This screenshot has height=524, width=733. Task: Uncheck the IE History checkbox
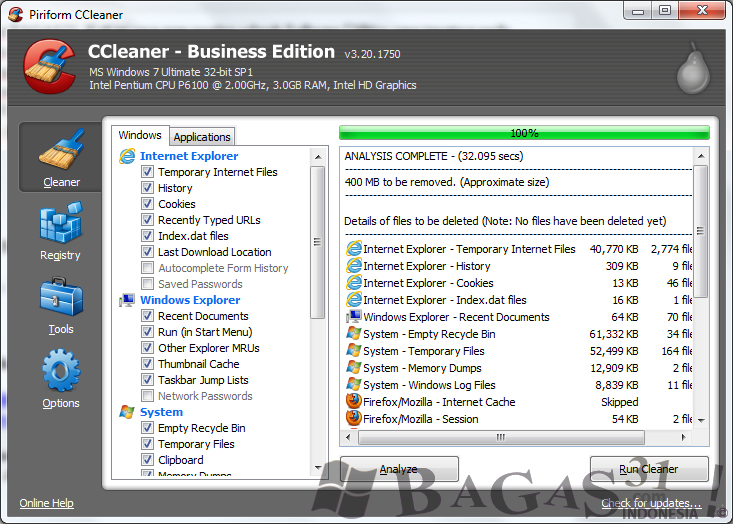tap(147, 188)
